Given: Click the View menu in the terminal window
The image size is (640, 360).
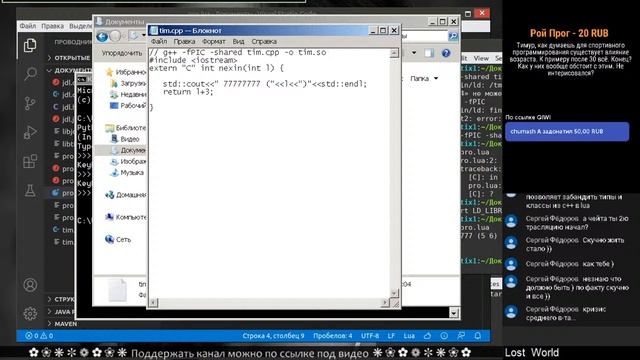Looking at the screenshot, I should (x=481, y=58).
